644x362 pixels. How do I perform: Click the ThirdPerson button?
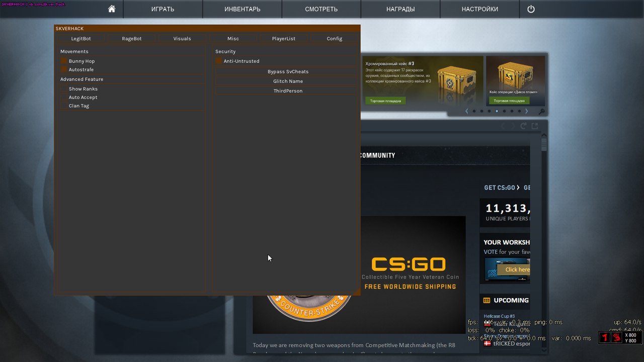[x=288, y=90]
